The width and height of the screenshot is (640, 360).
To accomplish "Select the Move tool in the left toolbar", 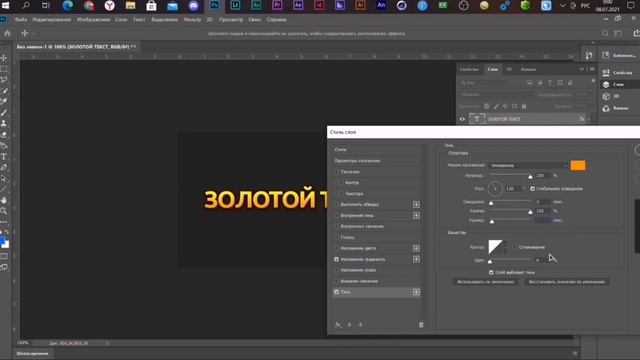I will [x=4, y=58].
